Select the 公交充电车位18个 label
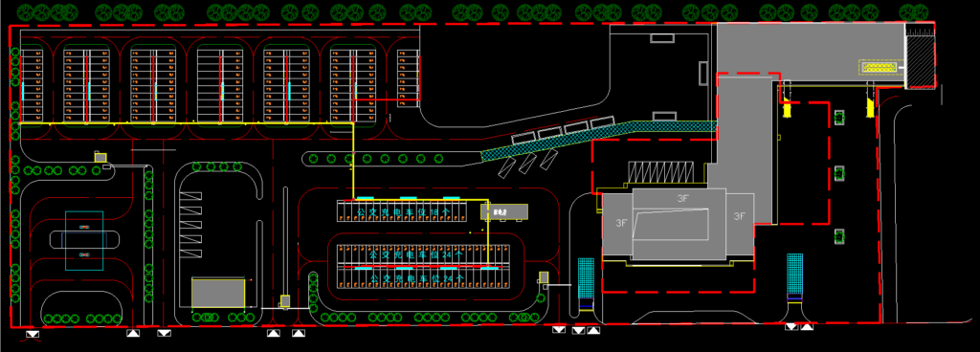Viewport: 980px width, 352px height. click(403, 212)
